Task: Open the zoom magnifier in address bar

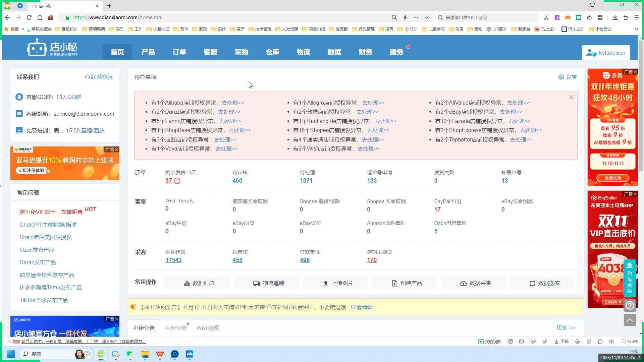Action: [x=394, y=17]
